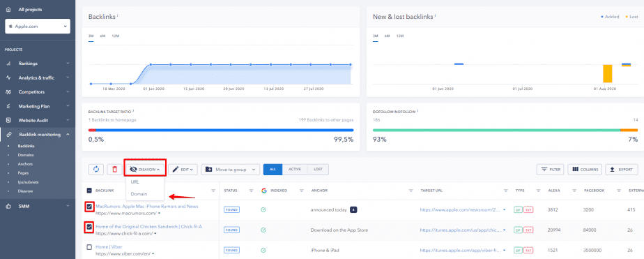Open filter on STATUS column header
The image size is (644, 259).
(251, 191)
